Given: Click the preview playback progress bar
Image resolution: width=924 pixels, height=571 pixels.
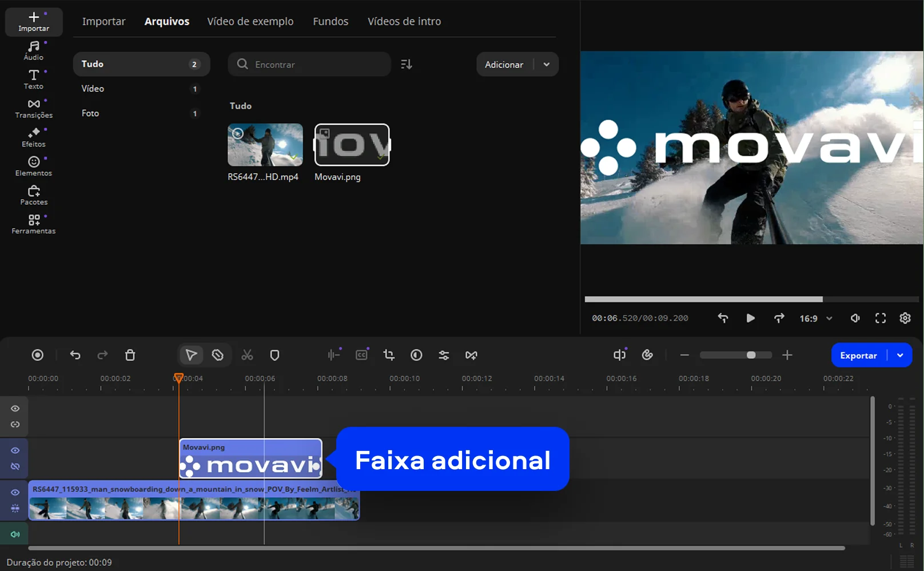Looking at the screenshot, I should coord(752,299).
